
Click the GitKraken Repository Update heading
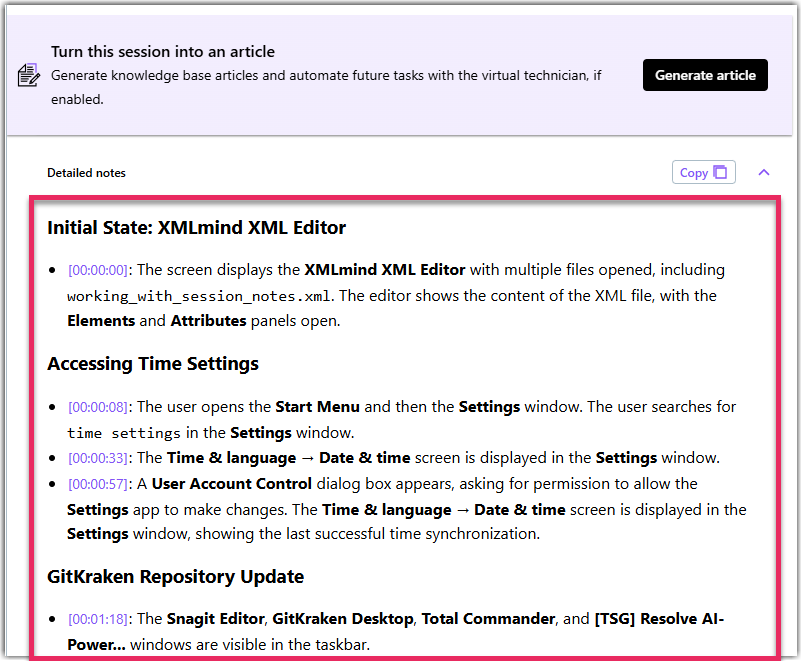click(x=175, y=577)
